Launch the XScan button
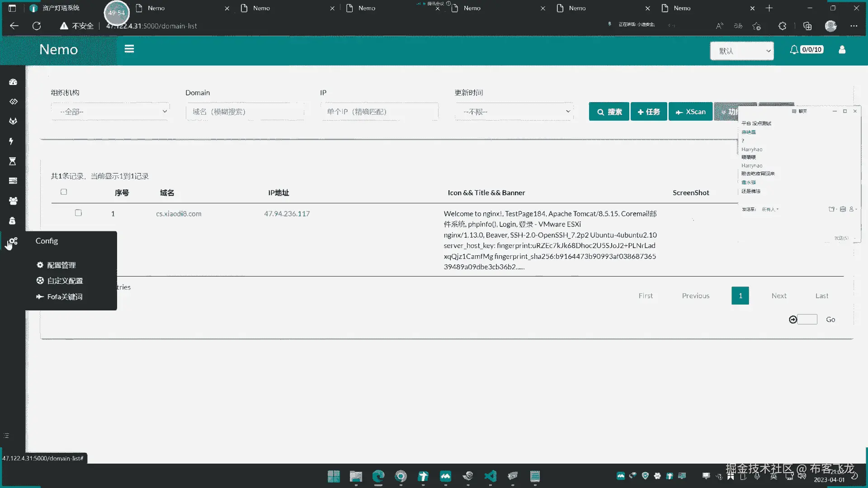Screen dimensions: 868x488 coord(690,112)
